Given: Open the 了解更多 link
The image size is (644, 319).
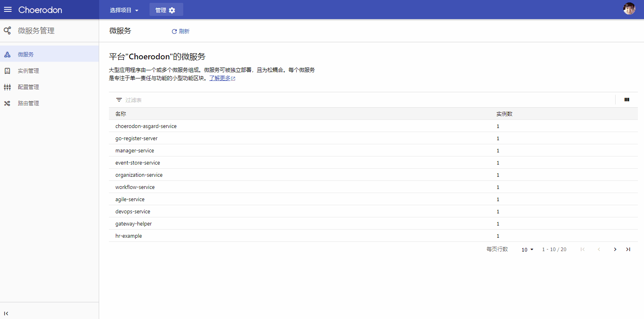Looking at the screenshot, I should pyautogui.click(x=220, y=78).
